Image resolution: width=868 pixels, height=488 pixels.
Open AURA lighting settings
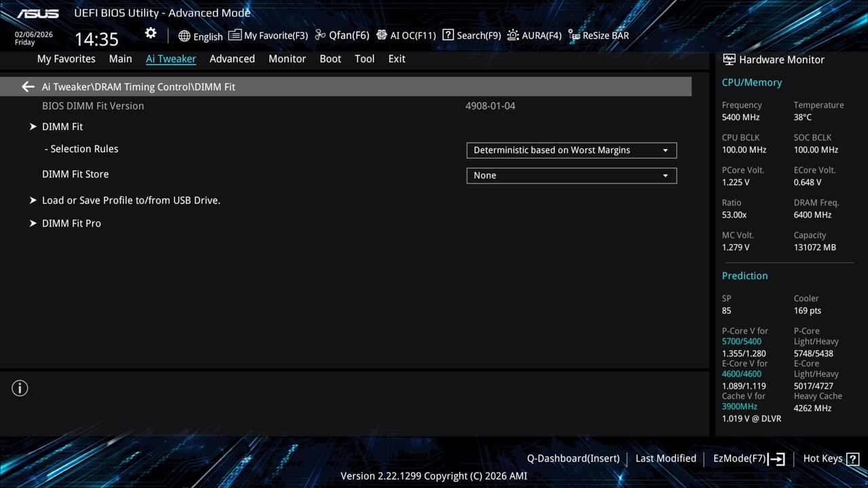pyautogui.click(x=534, y=35)
